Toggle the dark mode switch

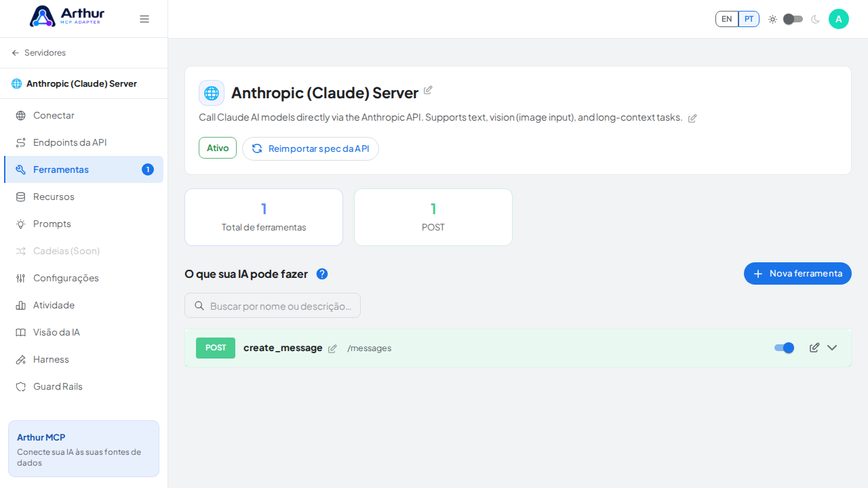(793, 19)
